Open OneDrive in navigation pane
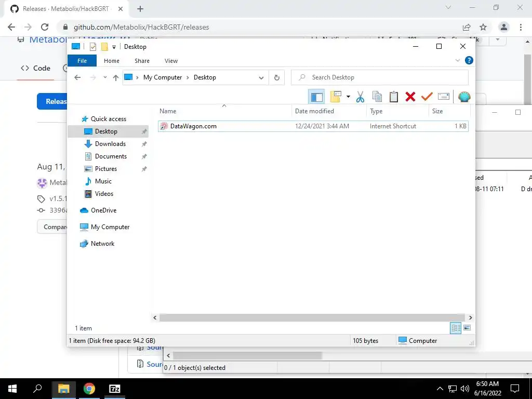Screen dimensions: 532x399 coord(103,210)
